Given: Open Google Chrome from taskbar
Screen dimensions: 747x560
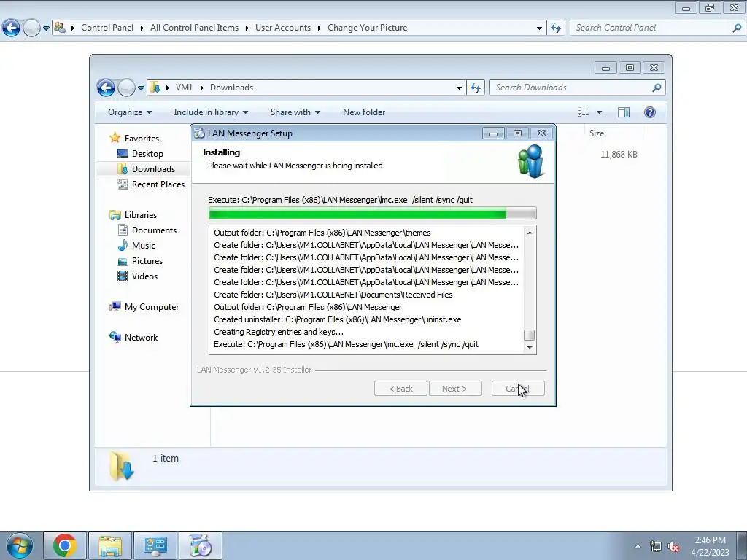Looking at the screenshot, I should (65, 546).
